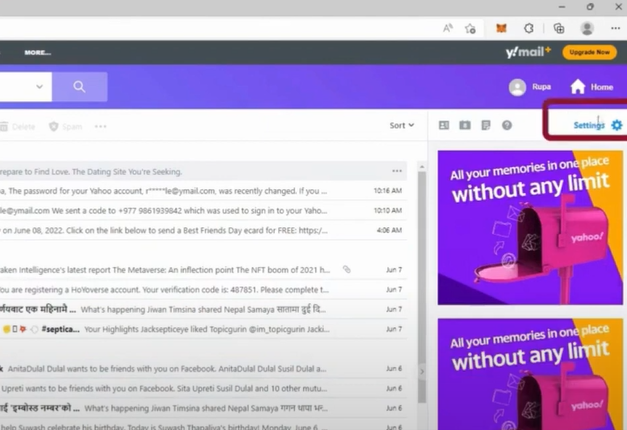627x430 pixels.
Task: Click attachment paperclip on Metaverse email
Action: (x=347, y=270)
